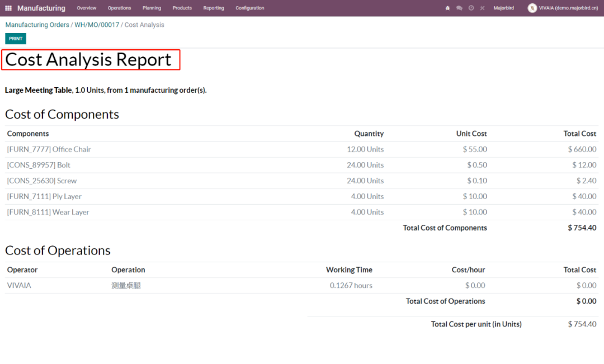Open the Operations menu

point(119,8)
